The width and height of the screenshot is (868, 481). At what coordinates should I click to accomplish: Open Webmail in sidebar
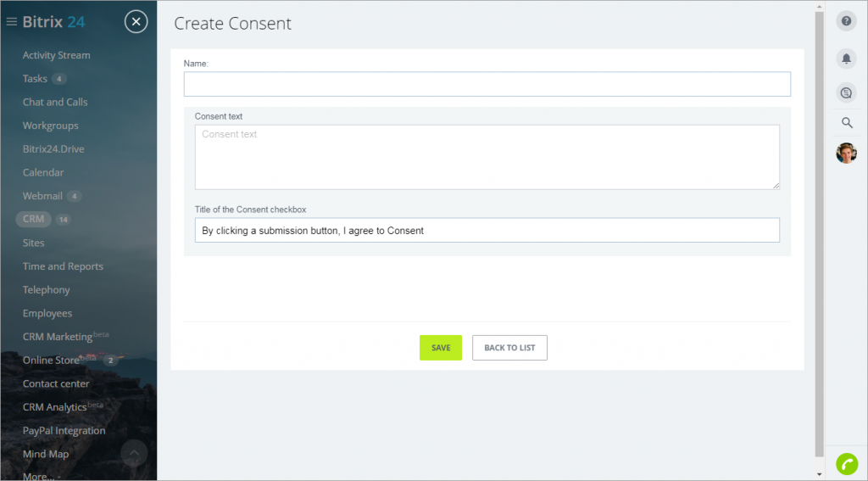(x=42, y=196)
